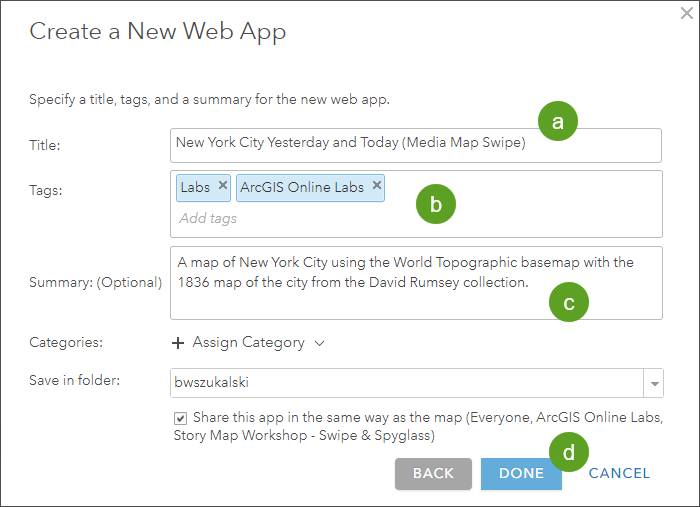Click the CANCEL link
This screenshot has height=507, width=700.
[619, 474]
